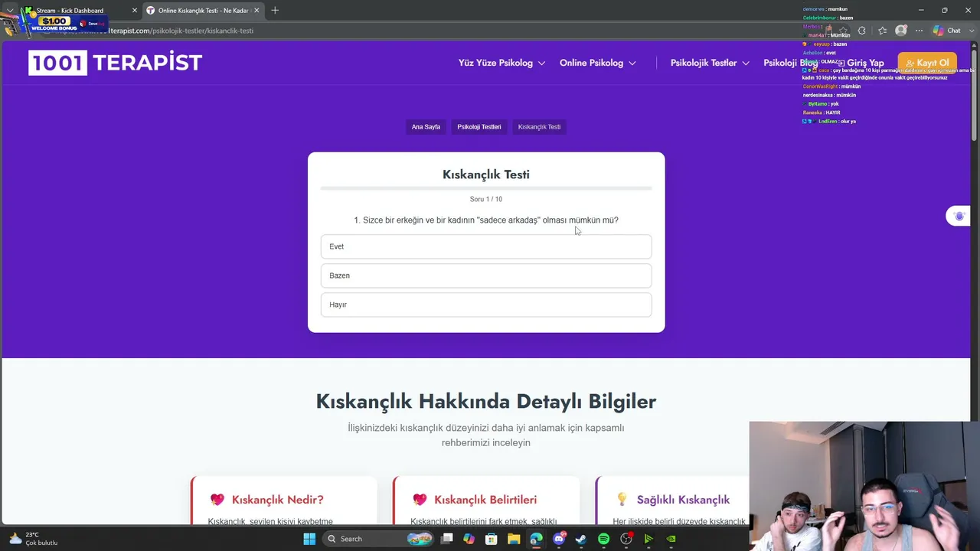
Task: Open File Explorer from the taskbar
Action: [514, 539]
